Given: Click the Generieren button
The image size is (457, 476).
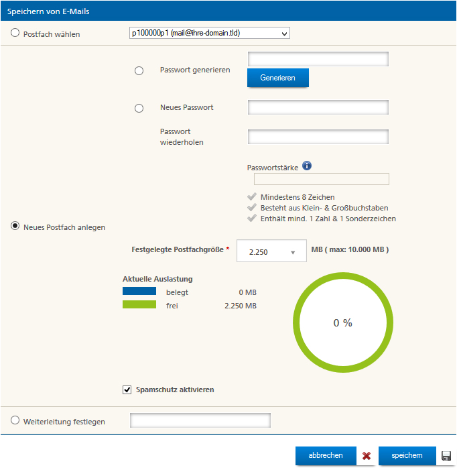Looking at the screenshot, I should 278,78.
